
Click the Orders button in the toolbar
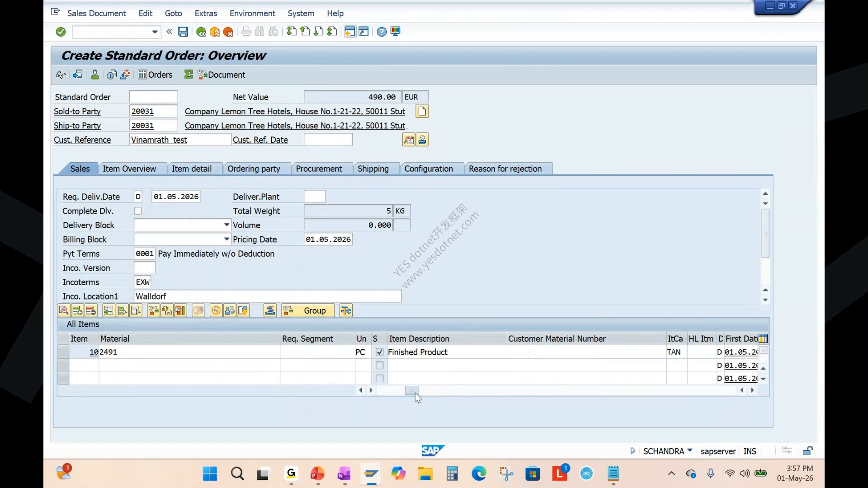[x=155, y=75]
